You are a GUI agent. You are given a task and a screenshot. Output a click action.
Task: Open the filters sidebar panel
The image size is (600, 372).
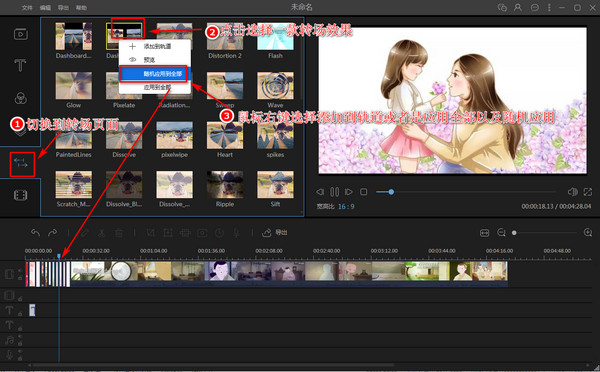click(20, 98)
